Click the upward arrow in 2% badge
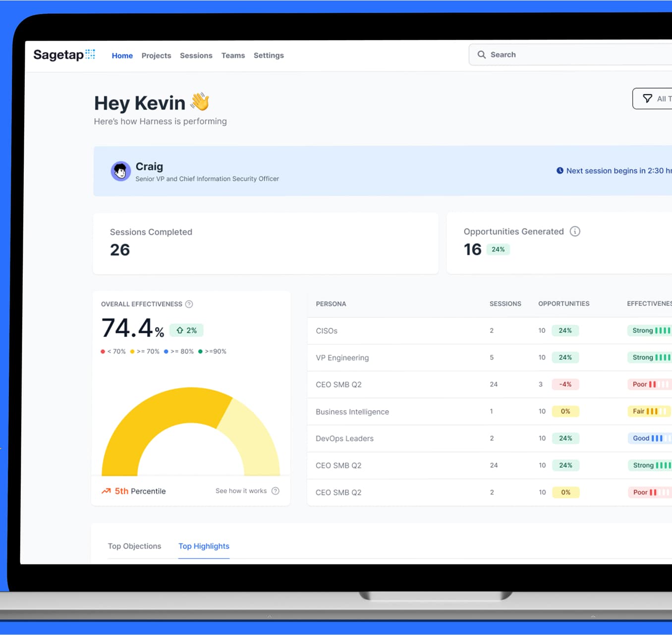672x635 pixels. click(180, 330)
